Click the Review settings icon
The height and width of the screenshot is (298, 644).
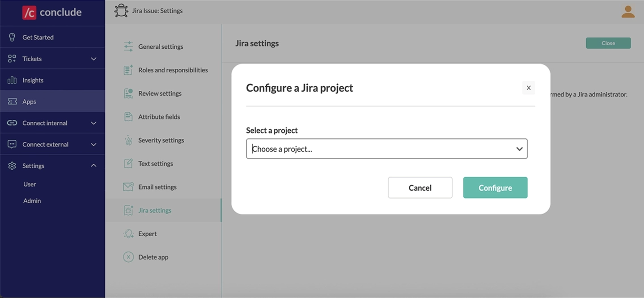tap(128, 93)
